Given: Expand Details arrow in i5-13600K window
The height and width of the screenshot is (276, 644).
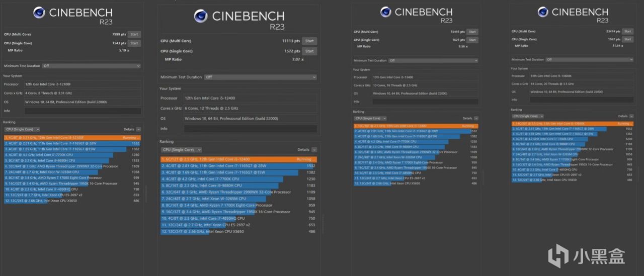Looking at the screenshot, I should pos(631,116).
